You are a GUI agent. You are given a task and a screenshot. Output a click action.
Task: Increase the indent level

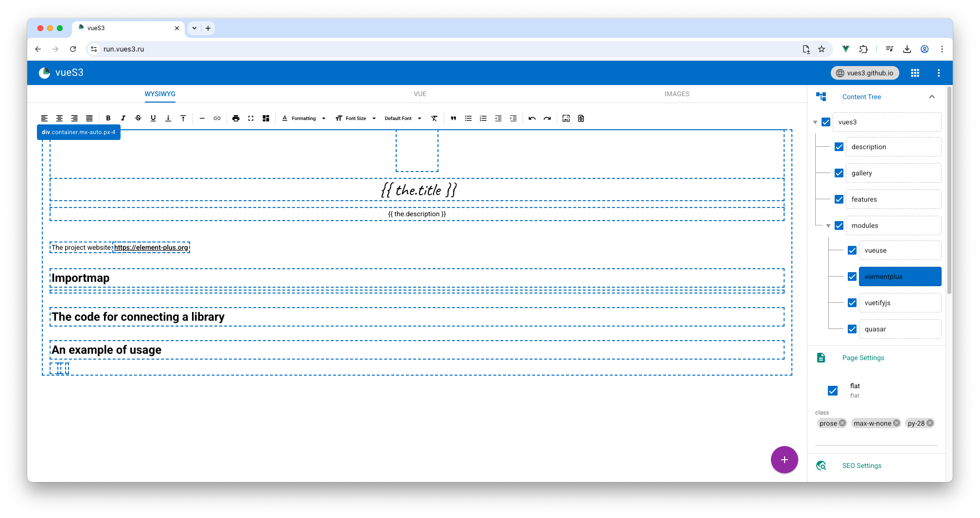pyautogui.click(x=513, y=118)
